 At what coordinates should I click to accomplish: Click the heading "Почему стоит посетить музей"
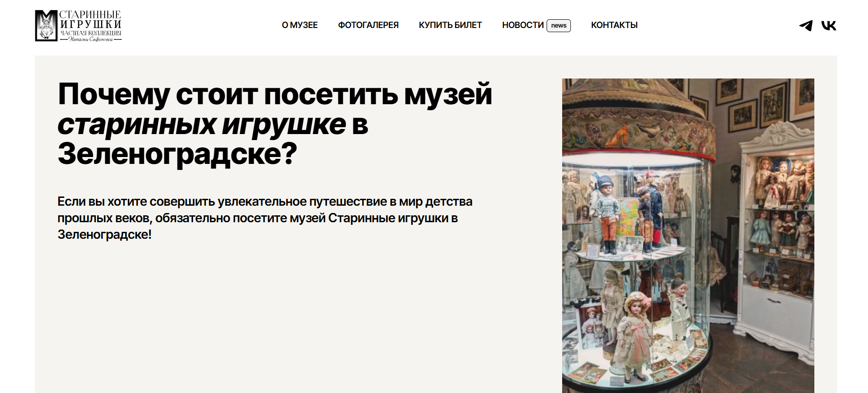pos(275,95)
